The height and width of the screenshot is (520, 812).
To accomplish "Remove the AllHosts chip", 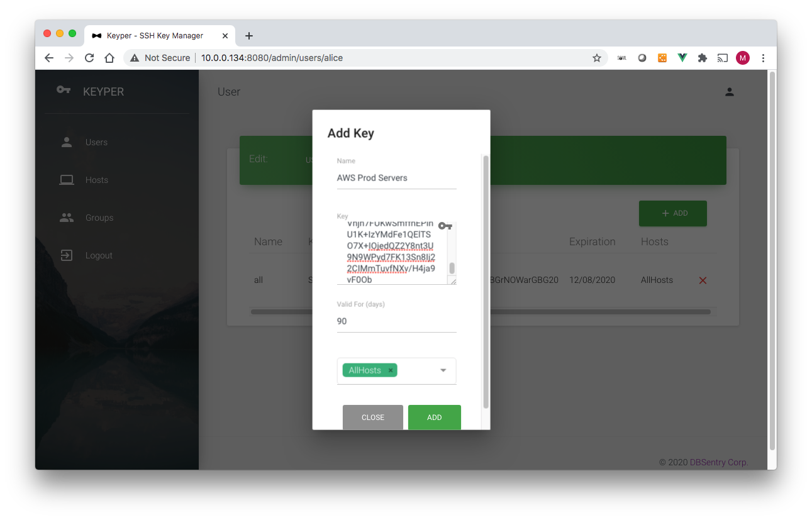I will 391,370.
